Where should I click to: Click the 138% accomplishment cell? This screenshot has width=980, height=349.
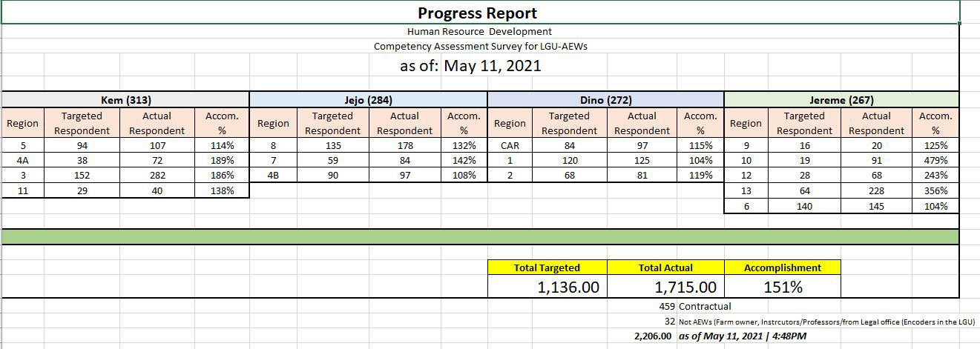pyautogui.click(x=222, y=190)
